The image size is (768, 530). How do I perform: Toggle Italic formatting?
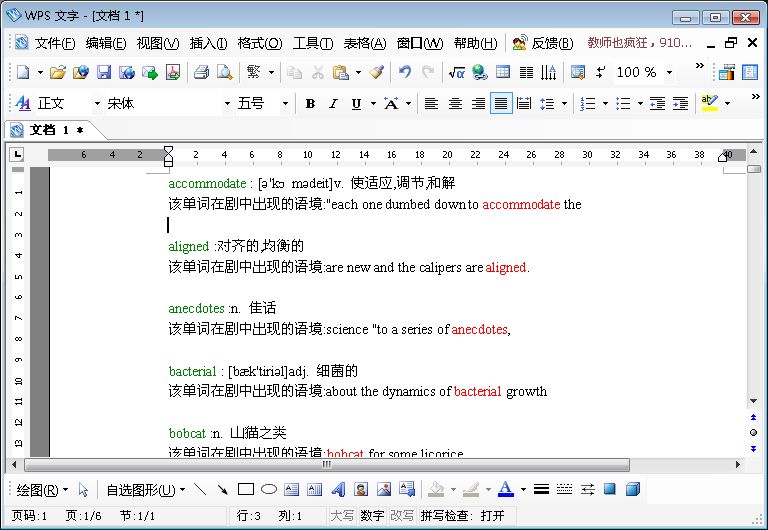[x=332, y=104]
